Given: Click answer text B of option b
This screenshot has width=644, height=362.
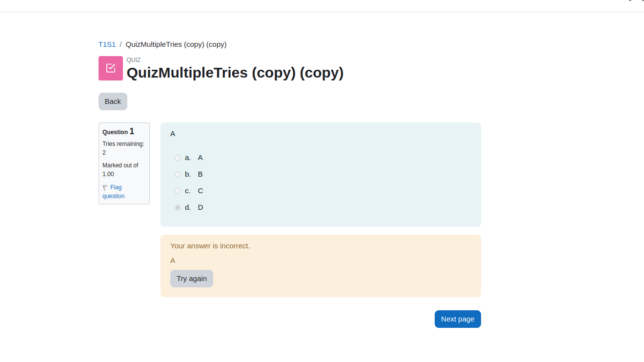Looking at the screenshot, I should [x=200, y=174].
